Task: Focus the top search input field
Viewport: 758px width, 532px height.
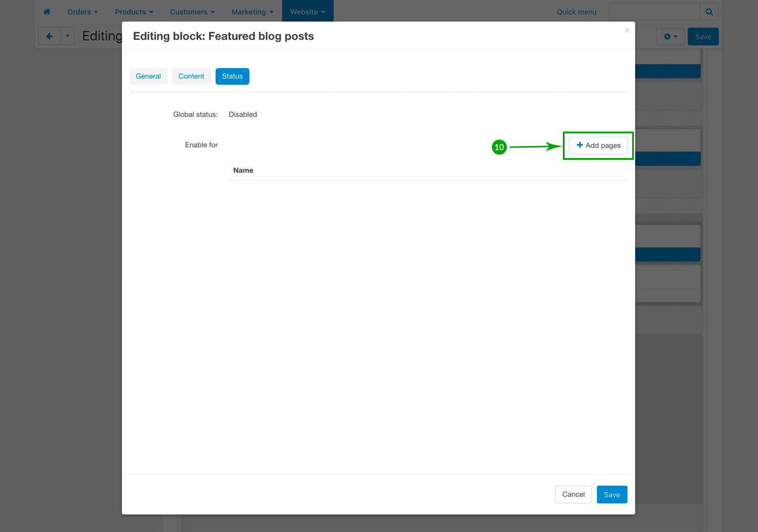Action: tap(654, 12)
